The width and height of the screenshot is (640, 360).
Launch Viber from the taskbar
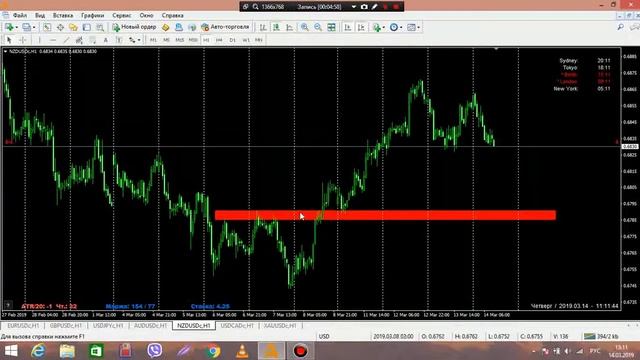coord(155,351)
